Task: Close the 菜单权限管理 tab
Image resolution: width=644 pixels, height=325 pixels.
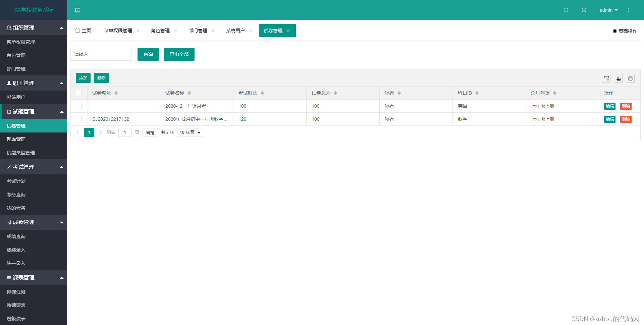Action: [x=138, y=31]
